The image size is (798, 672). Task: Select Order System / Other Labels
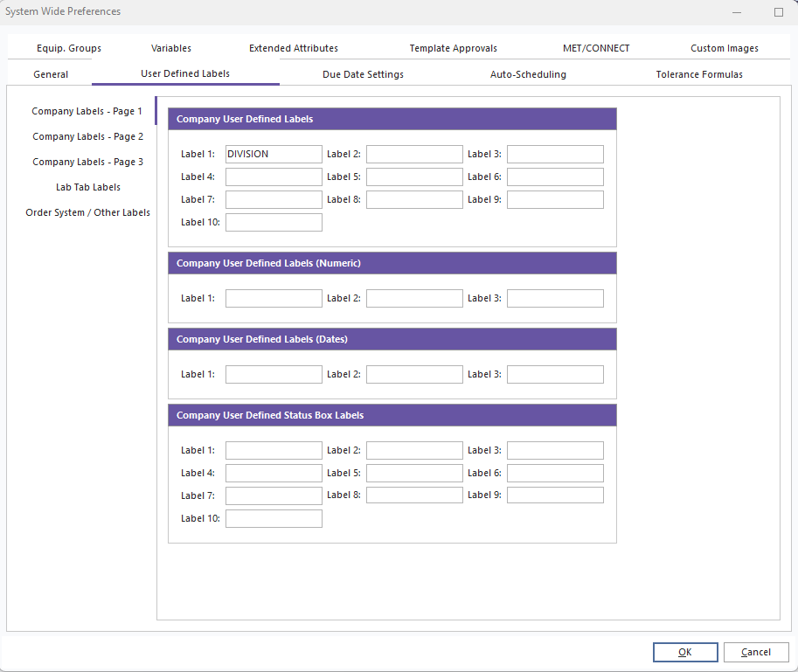(87, 212)
